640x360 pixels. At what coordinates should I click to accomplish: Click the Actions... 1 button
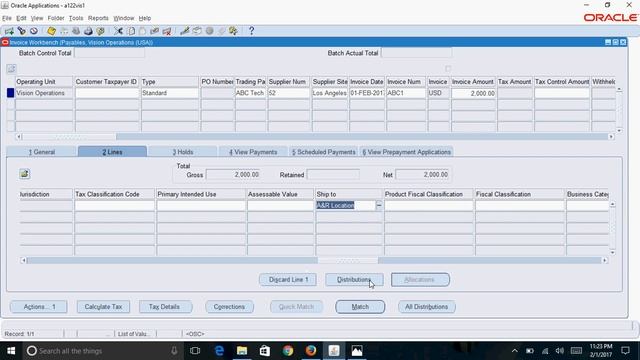tap(39, 307)
